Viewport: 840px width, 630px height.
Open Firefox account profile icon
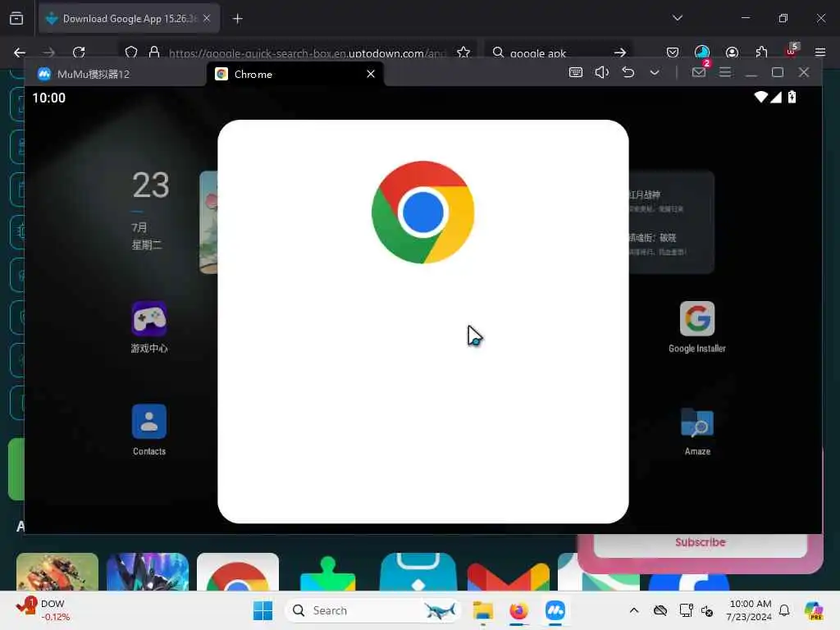point(732,52)
